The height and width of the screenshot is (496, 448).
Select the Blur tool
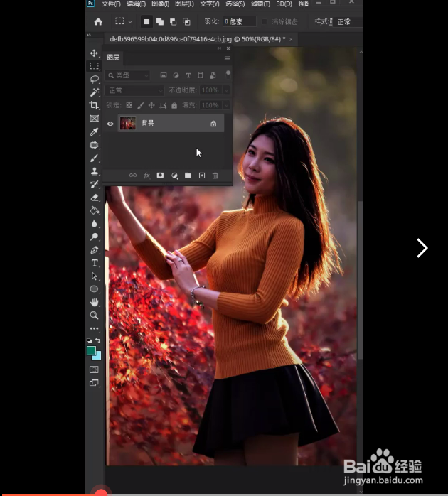[94, 224]
